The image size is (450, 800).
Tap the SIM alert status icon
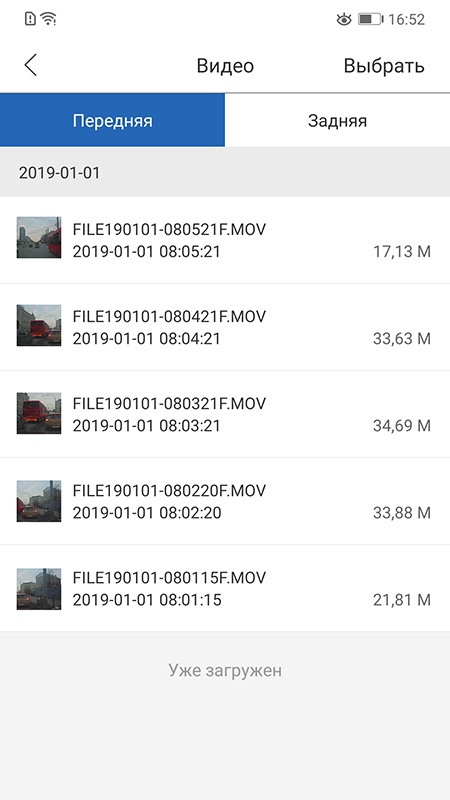[x=30, y=19]
